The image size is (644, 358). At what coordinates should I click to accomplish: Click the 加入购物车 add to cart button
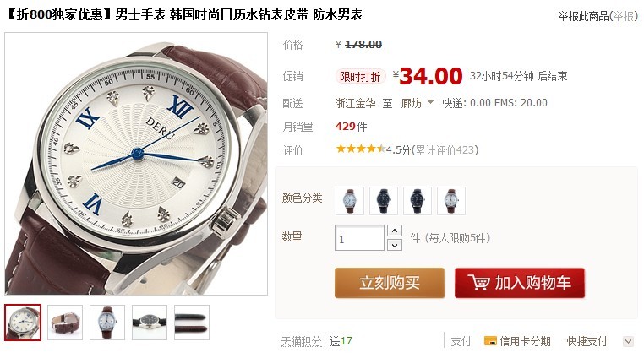click(520, 283)
